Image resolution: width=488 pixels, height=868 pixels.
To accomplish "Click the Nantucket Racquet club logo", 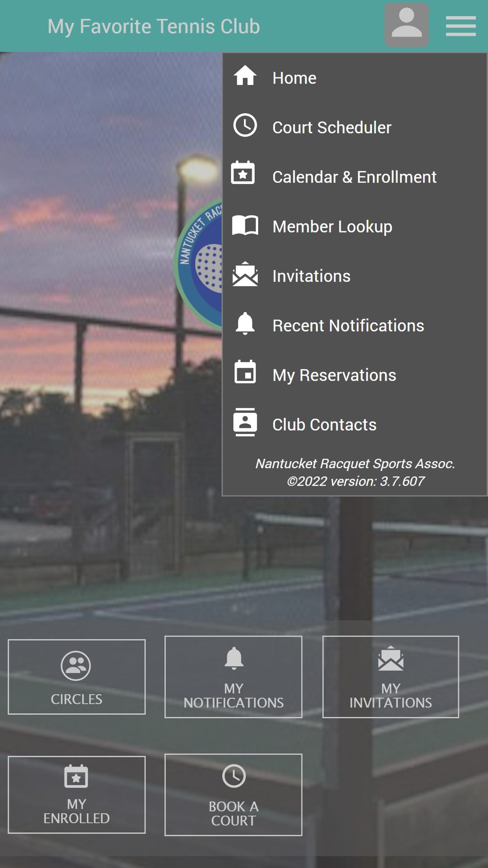I will [x=198, y=264].
